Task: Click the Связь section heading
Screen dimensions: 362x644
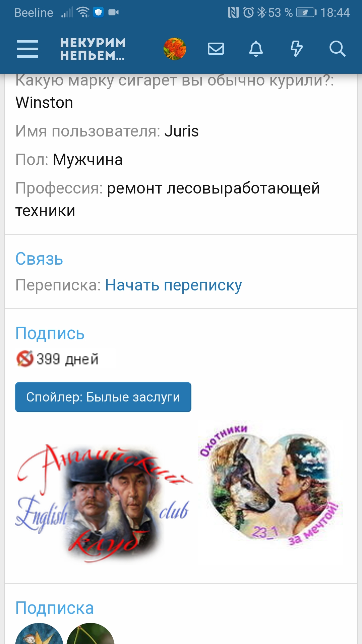Action: (39, 259)
